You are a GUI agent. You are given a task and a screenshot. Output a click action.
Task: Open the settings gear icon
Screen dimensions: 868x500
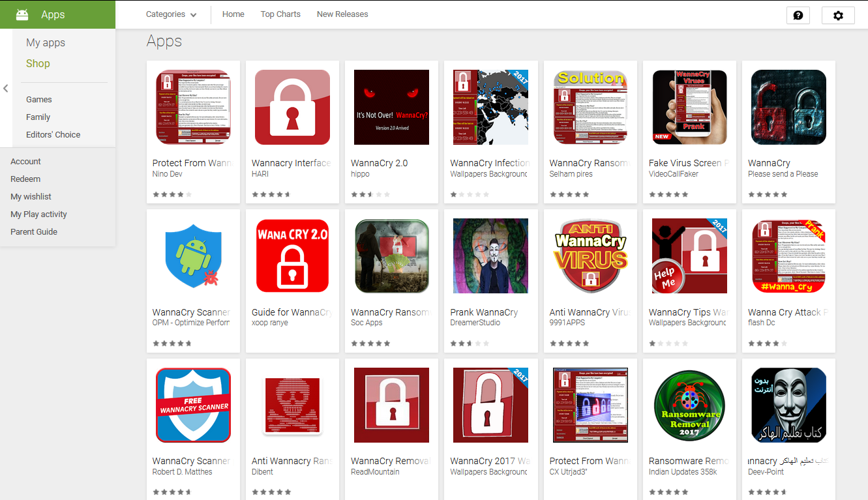click(x=838, y=15)
